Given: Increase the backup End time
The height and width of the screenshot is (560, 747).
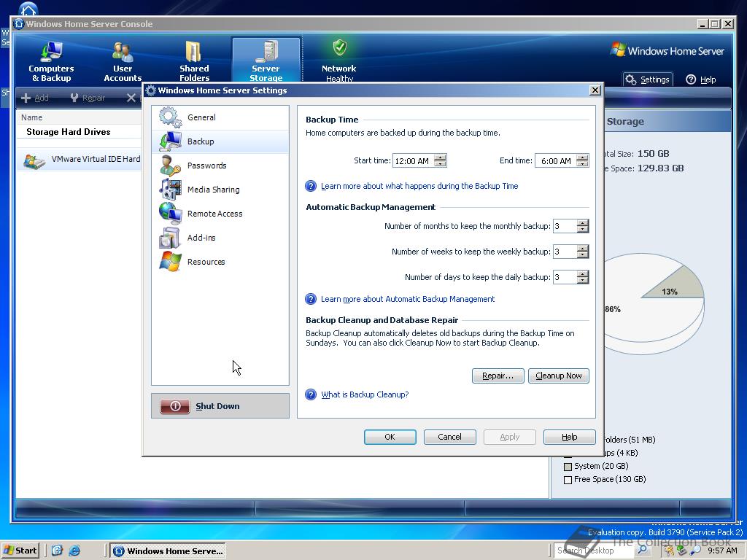Looking at the screenshot, I should click(583, 157).
